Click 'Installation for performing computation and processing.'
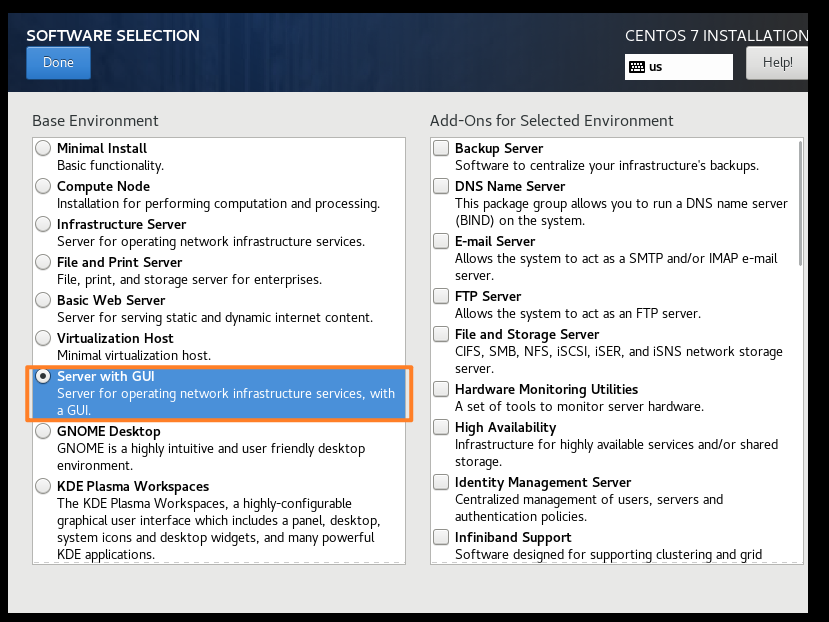829x622 pixels. click(218, 204)
